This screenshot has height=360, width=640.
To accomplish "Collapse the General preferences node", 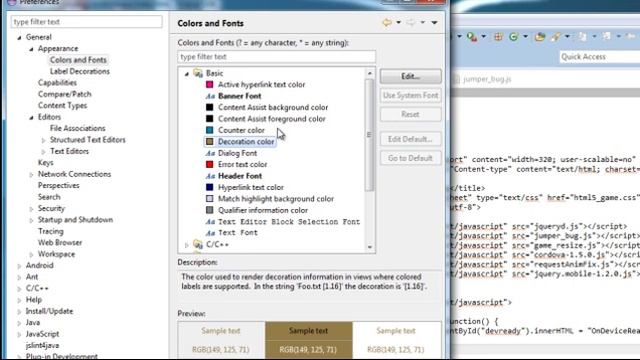I will 19,38.
